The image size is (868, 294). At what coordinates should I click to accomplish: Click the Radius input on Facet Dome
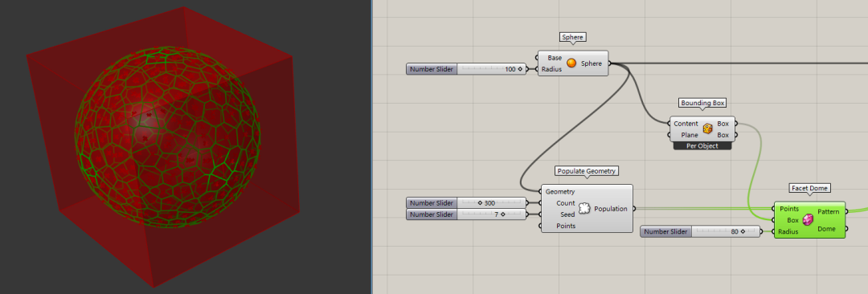pyautogui.click(x=789, y=231)
